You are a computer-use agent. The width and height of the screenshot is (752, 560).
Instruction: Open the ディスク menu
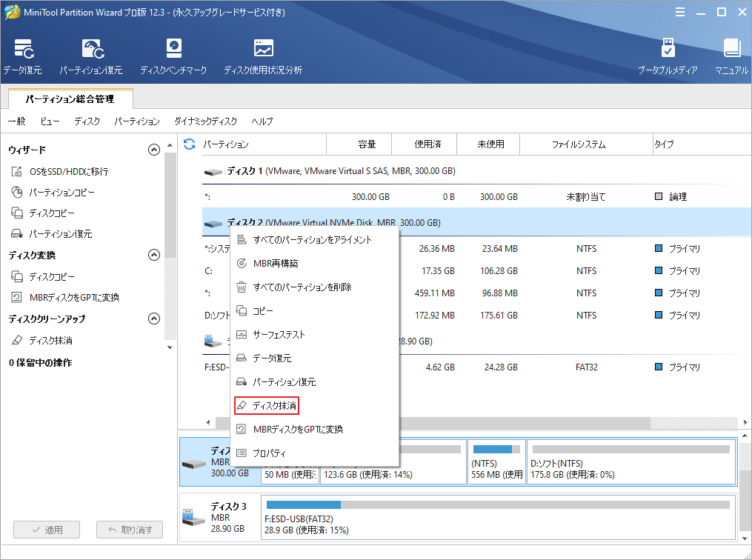point(87,121)
